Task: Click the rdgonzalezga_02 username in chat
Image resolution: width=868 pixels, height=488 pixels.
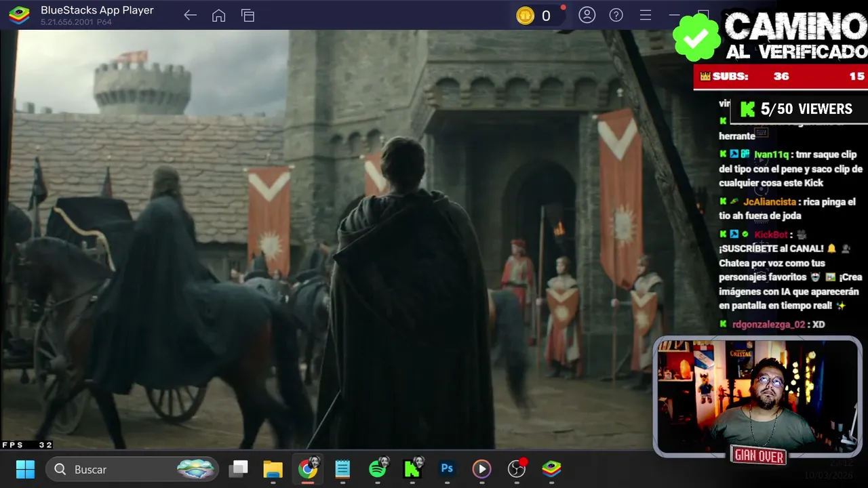Action: (x=769, y=325)
